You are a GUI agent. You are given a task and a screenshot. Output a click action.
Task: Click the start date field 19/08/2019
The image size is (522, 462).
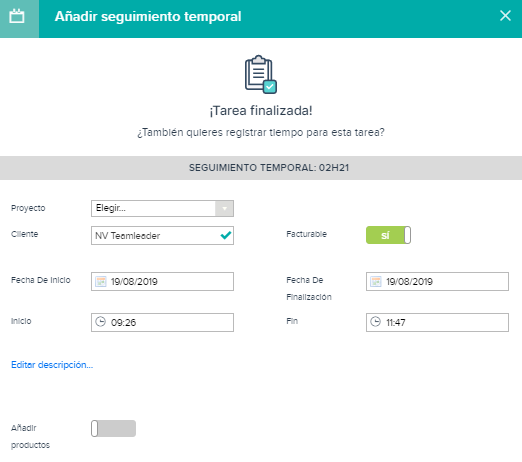[x=162, y=282]
